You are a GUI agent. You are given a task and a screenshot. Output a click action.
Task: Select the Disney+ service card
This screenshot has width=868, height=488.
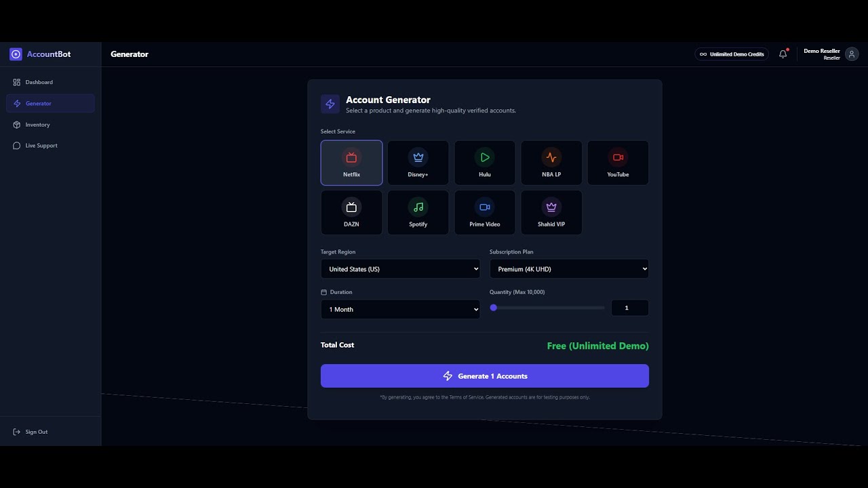(418, 163)
